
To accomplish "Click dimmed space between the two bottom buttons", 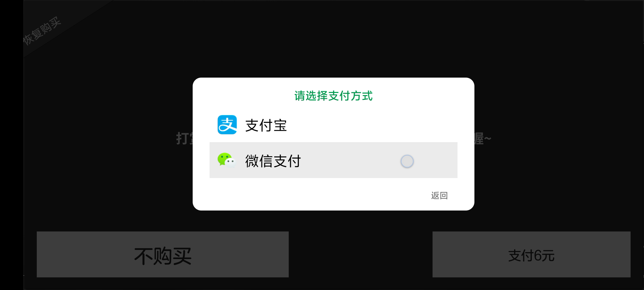I will [x=360, y=254].
